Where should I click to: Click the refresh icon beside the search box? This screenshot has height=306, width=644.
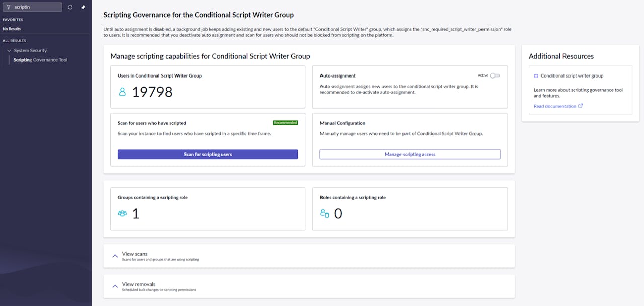coord(70,7)
